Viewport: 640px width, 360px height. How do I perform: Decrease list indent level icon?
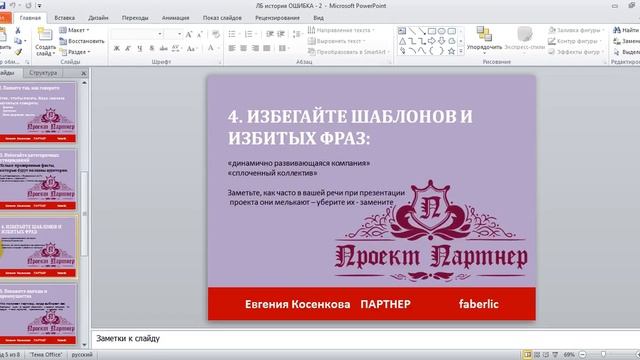coord(270,34)
